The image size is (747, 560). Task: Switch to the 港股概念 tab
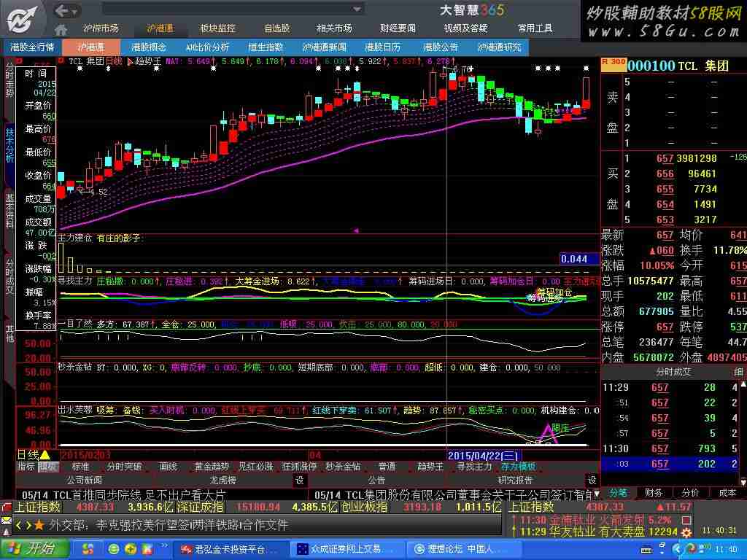pyautogui.click(x=149, y=47)
